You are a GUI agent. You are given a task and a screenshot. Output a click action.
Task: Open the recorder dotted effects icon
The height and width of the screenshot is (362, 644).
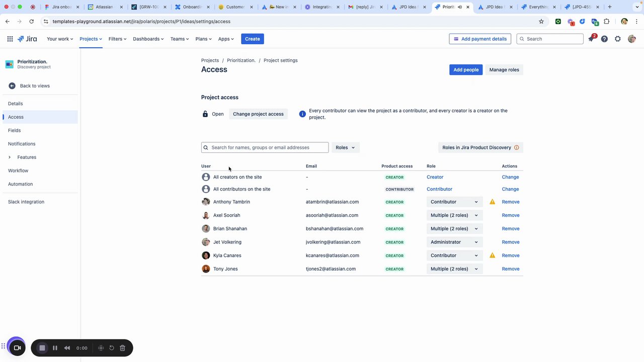pos(101,348)
